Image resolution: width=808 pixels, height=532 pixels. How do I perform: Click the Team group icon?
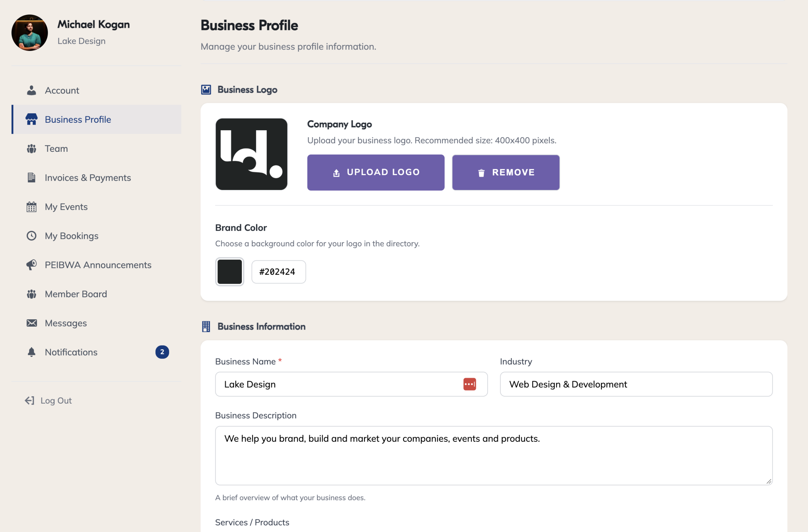coord(32,149)
